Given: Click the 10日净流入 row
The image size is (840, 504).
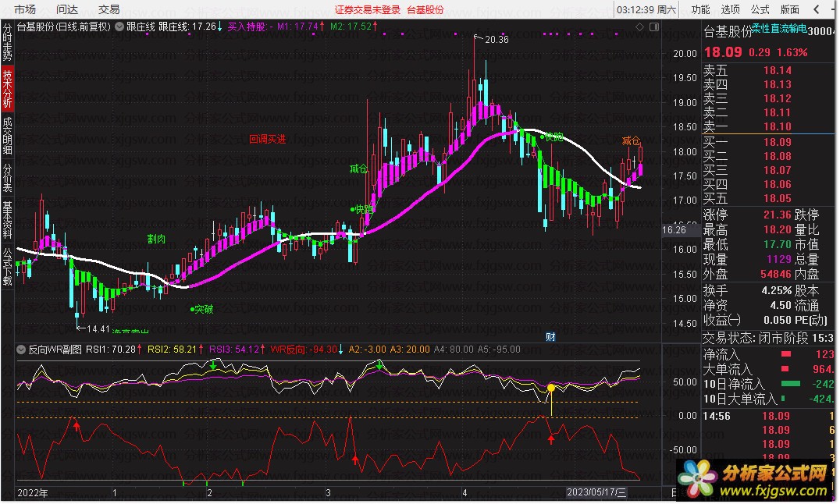Looking at the screenshot, I should click(x=769, y=384).
